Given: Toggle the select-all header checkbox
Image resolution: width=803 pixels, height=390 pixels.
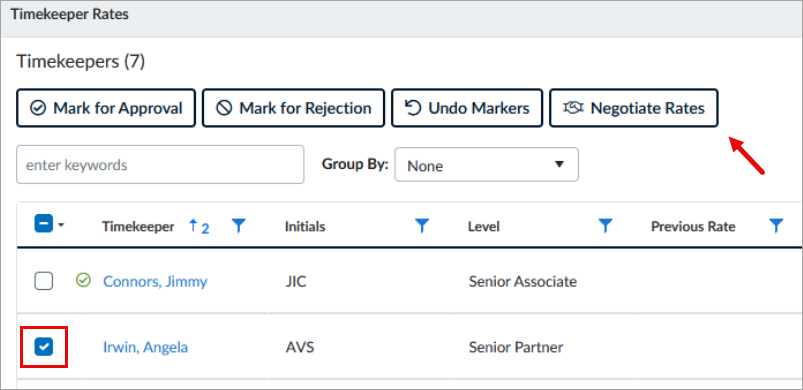Looking at the screenshot, I should pyautogui.click(x=44, y=224).
